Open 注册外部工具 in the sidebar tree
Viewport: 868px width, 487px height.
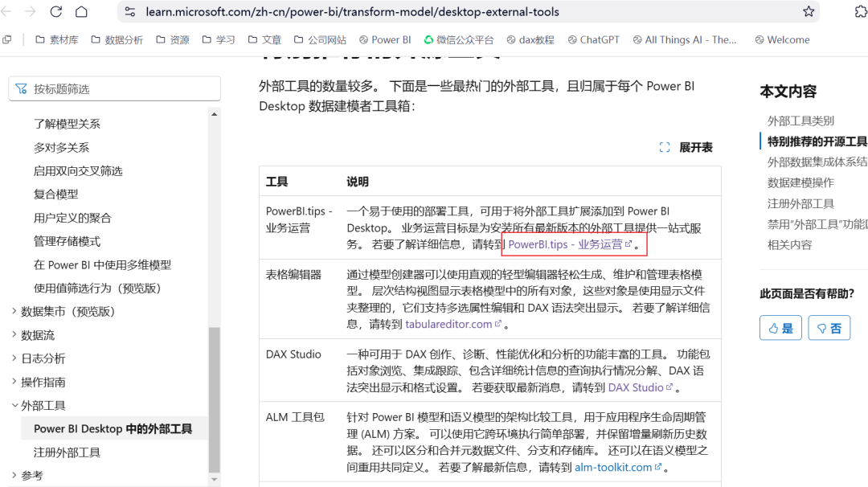[x=67, y=452]
